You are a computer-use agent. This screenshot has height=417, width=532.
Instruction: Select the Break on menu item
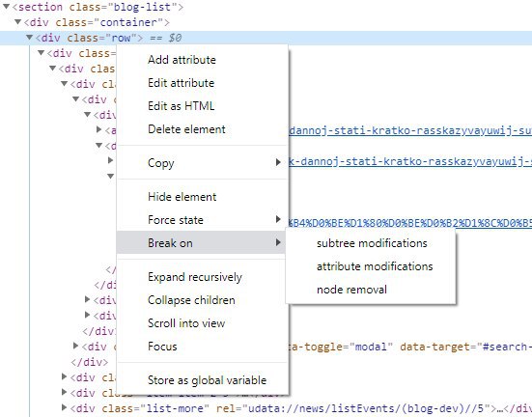point(202,242)
